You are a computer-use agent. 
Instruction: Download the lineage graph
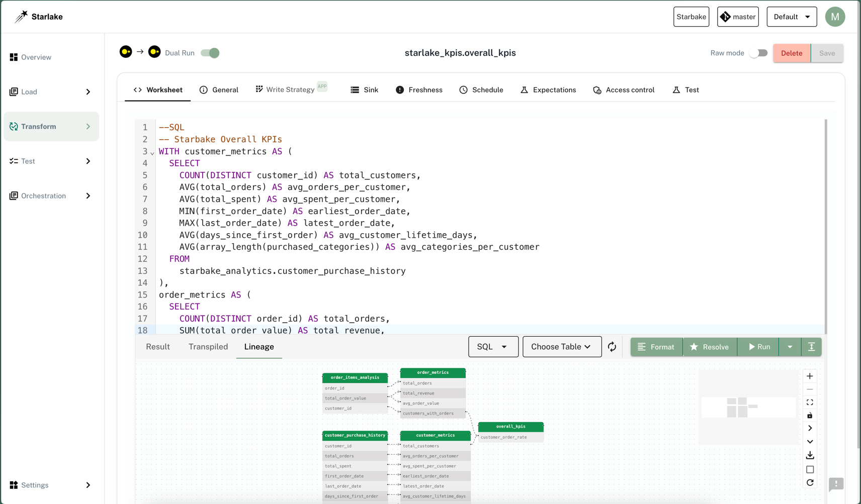click(x=810, y=455)
